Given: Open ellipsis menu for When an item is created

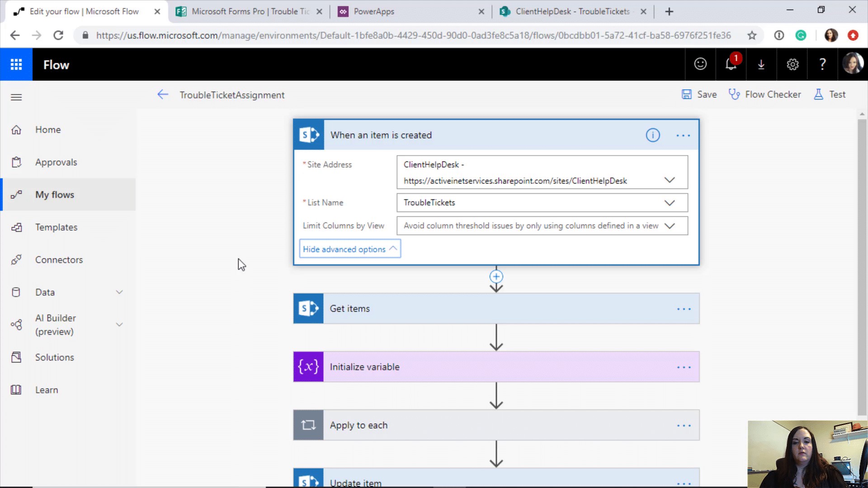Looking at the screenshot, I should pos(683,136).
